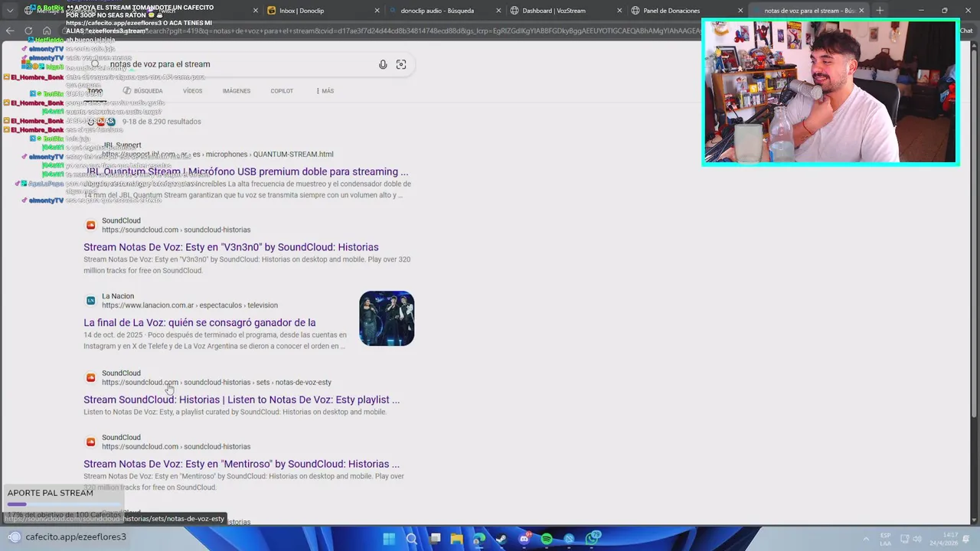Click the volume icon in system tray
Viewport: 980px width, 551px height.
pos(916,539)
